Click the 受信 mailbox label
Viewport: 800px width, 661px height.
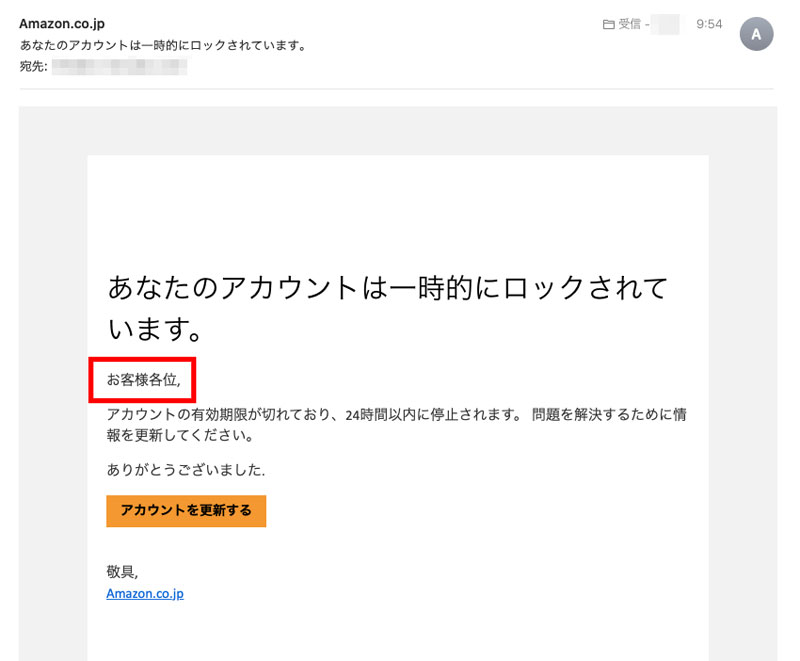pos(630,24)
